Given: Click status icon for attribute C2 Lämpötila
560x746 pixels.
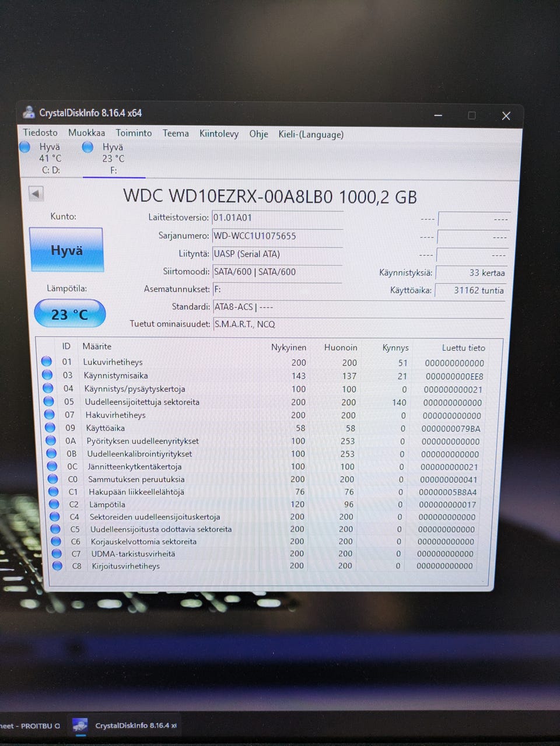Looking at the screenshot, I should [54, 504].
